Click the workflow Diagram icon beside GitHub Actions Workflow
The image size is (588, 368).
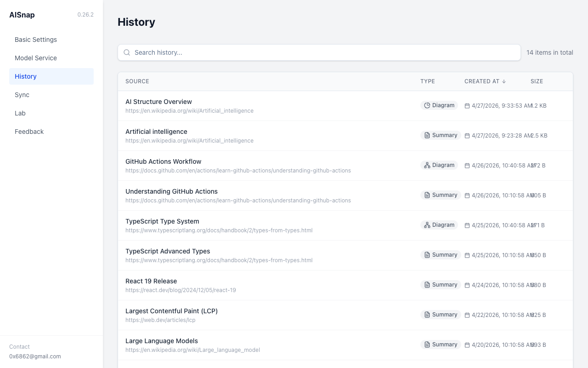click(x=426, y=165)
